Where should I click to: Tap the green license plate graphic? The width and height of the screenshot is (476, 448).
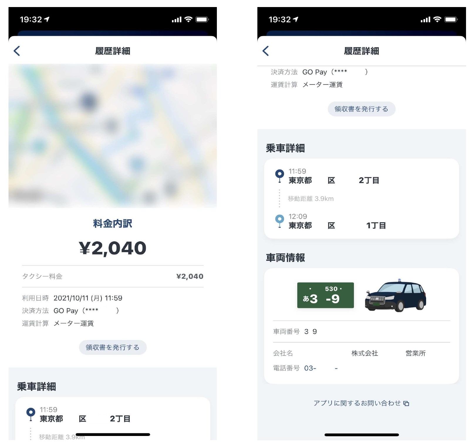325,295
